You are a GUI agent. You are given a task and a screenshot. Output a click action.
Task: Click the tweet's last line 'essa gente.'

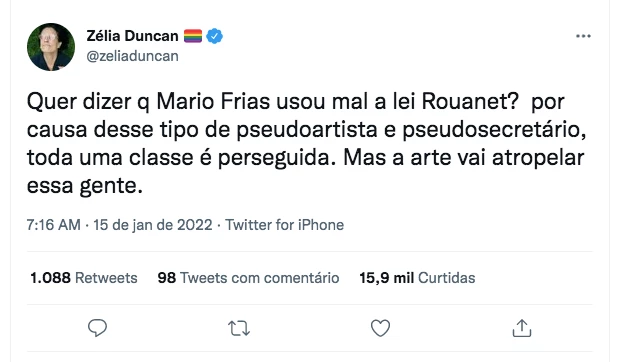click(85, 186)
